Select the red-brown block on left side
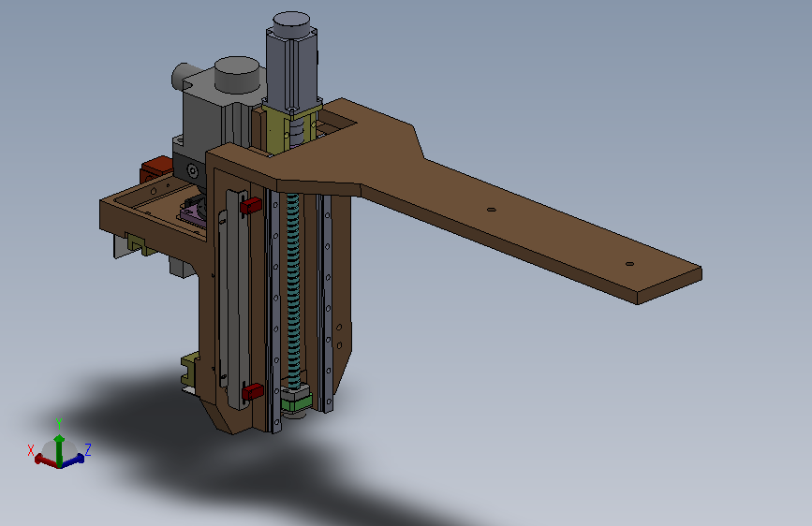Image resolution: width=812 pixels, height=526 pixels. [155, 169]
